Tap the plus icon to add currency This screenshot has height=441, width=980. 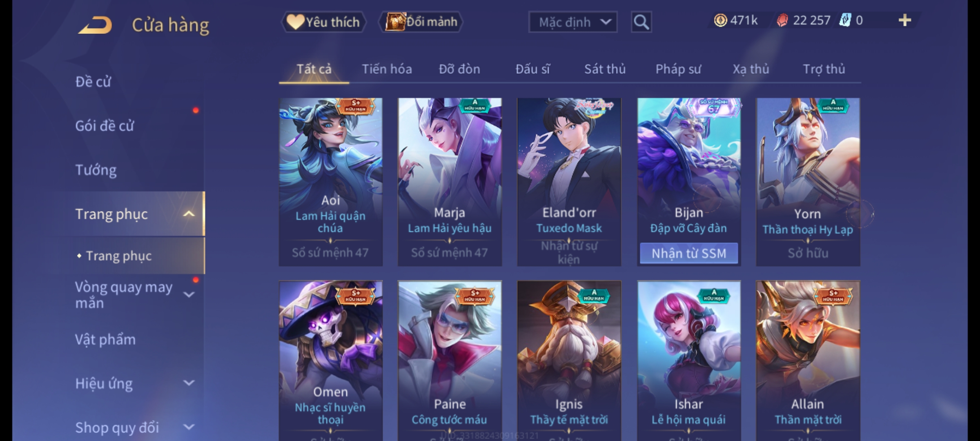coord(905,20)
